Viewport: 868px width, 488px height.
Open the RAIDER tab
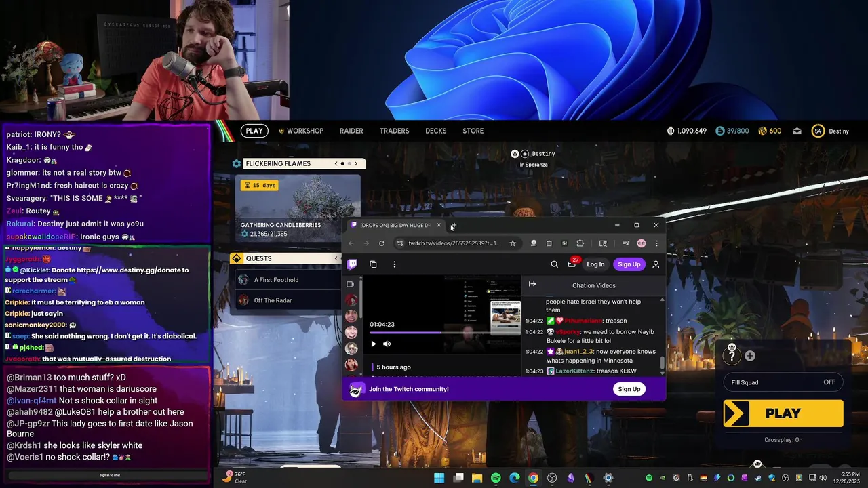351,131
